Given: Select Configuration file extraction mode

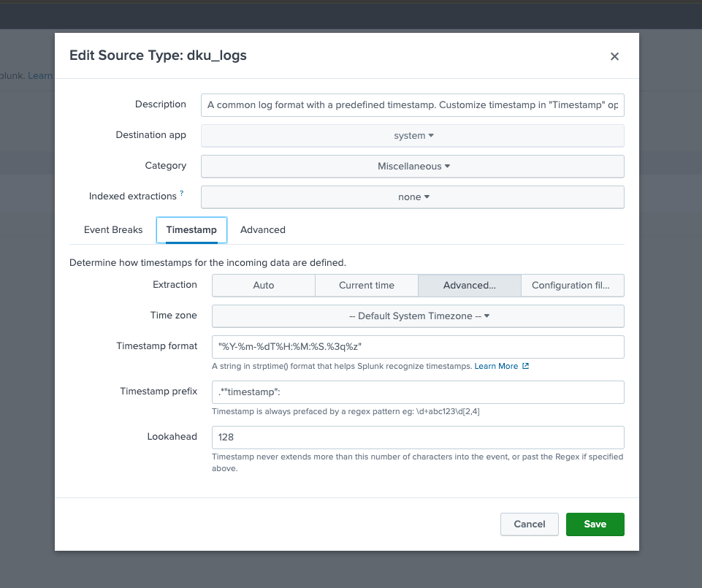Looking at the screenshot, I should [573, 285].
